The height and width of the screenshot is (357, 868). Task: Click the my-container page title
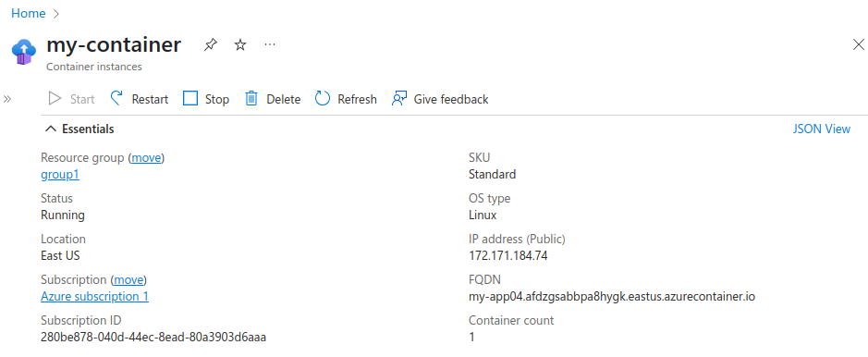click(114, 44)
